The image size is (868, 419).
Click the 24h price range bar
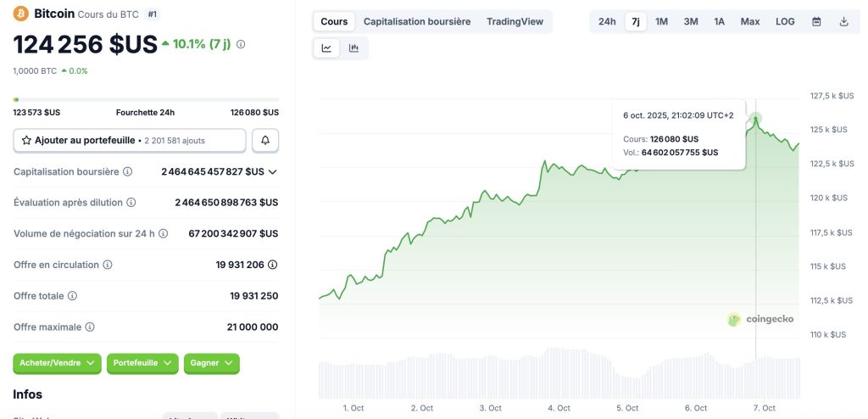point(146,100)
